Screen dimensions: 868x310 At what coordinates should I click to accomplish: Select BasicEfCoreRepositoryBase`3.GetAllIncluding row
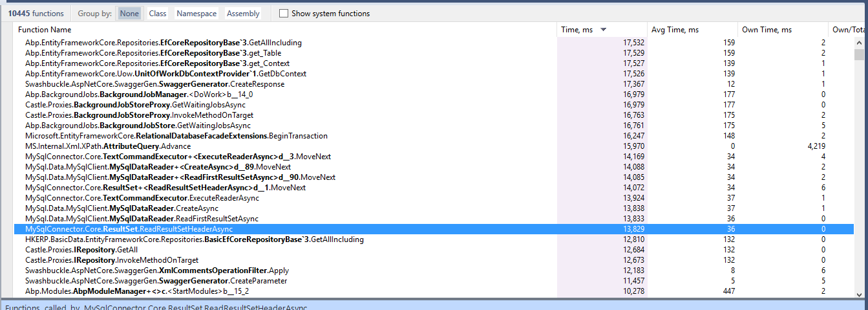pos(434,239)
